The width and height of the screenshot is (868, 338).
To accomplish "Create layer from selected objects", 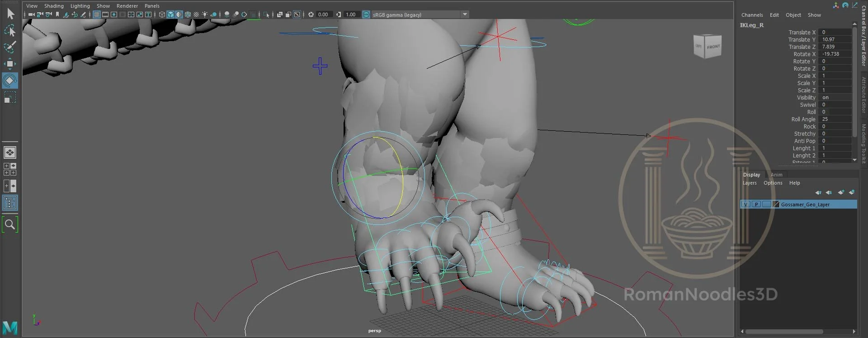I will pos(852,192).
